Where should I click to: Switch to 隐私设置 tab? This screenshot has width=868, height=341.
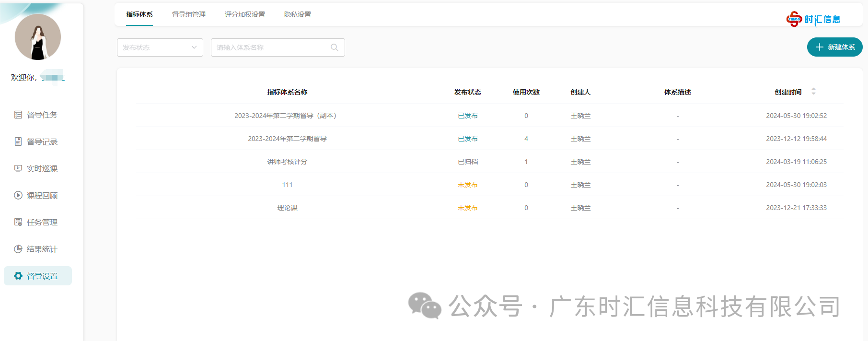[298, 15]
